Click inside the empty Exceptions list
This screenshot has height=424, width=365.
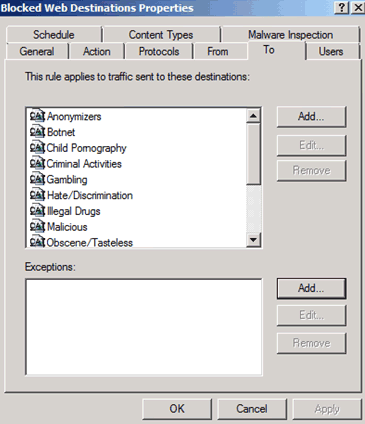tap(144, 327)
